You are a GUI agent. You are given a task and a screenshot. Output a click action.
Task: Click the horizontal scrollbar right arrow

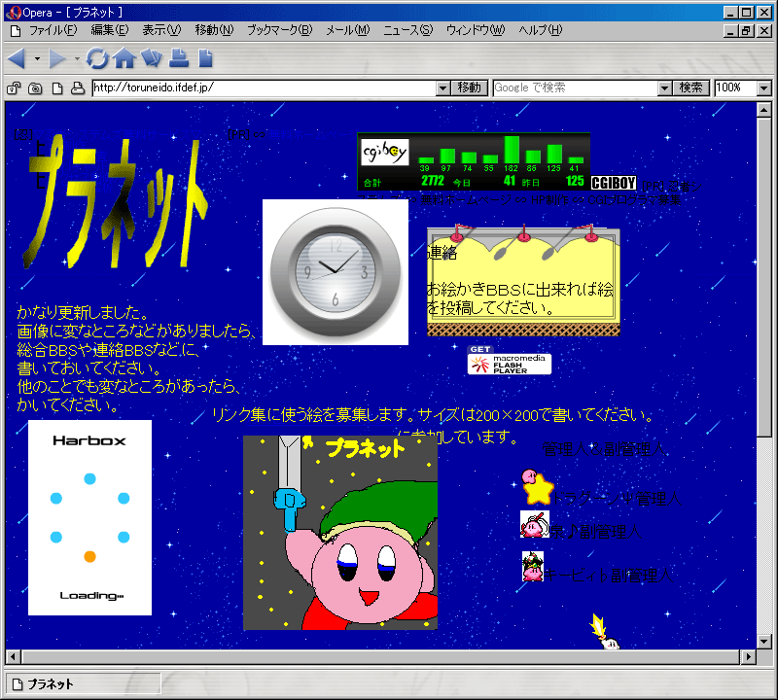(x=748, y=657)
